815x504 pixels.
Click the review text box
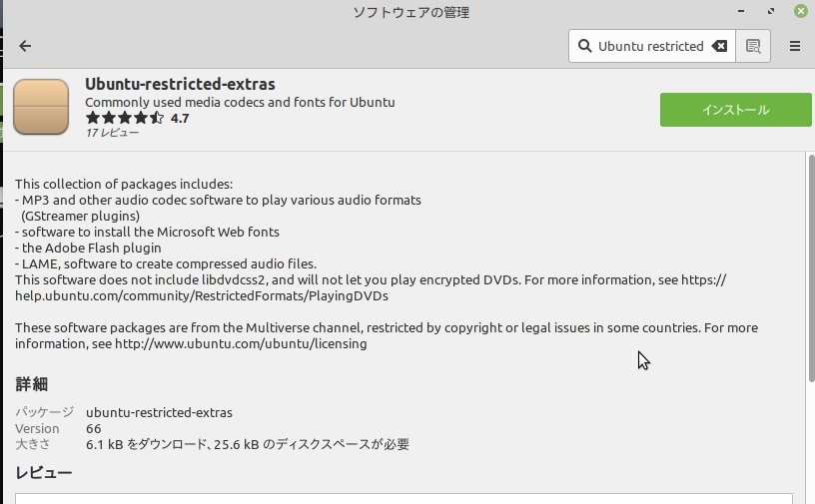[404, 498]
